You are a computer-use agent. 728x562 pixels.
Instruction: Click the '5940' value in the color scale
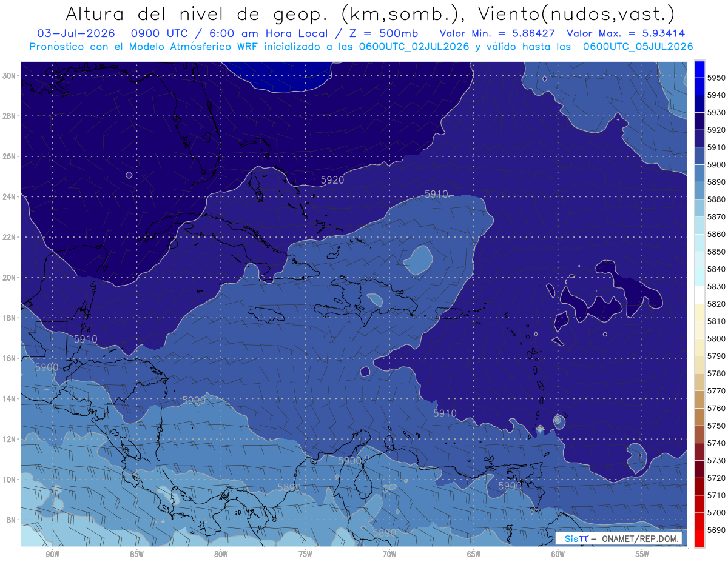tap(716, 95)
